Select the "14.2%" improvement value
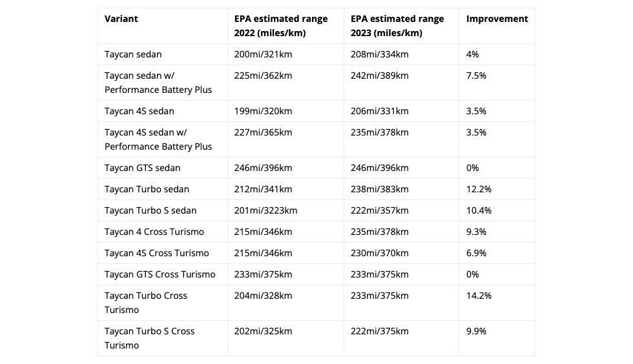 pyautogui.click(x=479, y=296)
